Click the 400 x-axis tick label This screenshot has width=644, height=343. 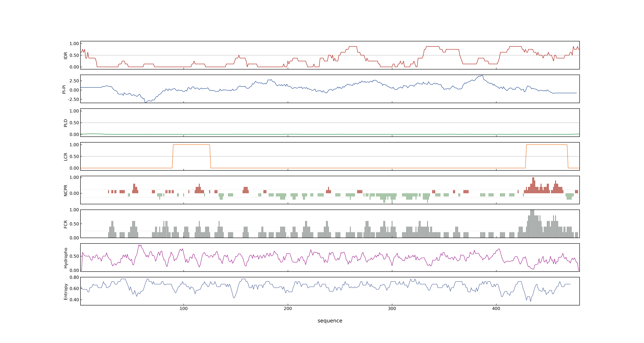click(496, 309)
